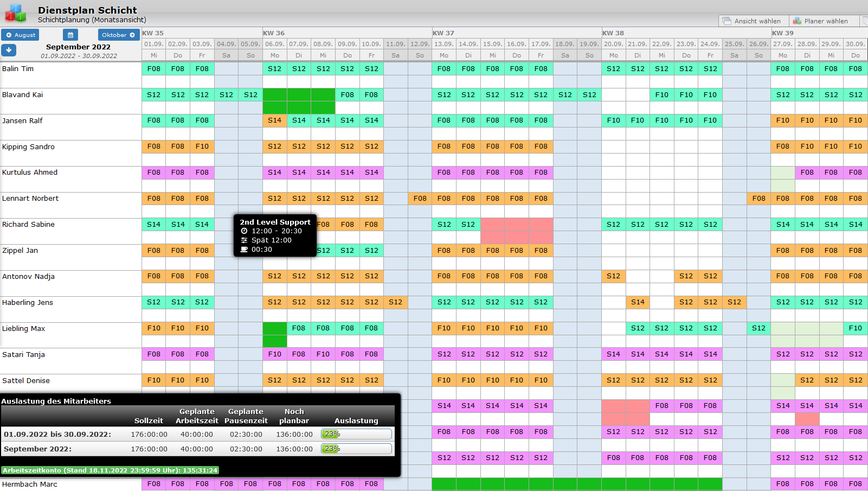
Task: Click the partially visible rightmost tab icon
Action: [x=864, y=21]
